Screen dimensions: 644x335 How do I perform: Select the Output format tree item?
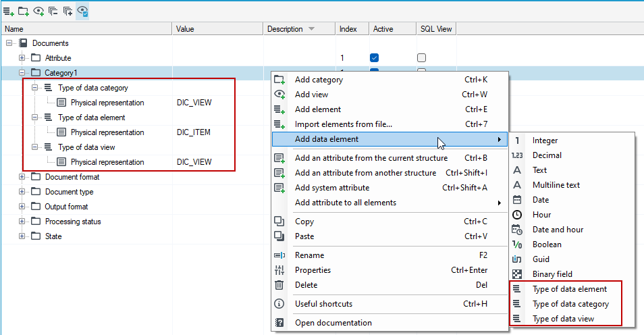pyautogui.click(x=66, y=207)
